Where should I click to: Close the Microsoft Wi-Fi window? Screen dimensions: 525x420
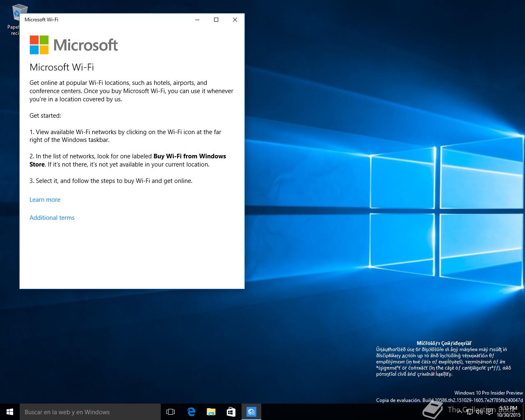[x=235, y=20]
